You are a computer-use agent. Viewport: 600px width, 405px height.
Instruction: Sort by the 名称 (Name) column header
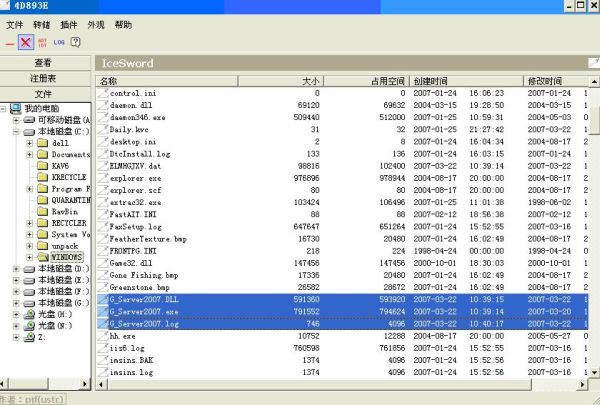pos(167,81)
